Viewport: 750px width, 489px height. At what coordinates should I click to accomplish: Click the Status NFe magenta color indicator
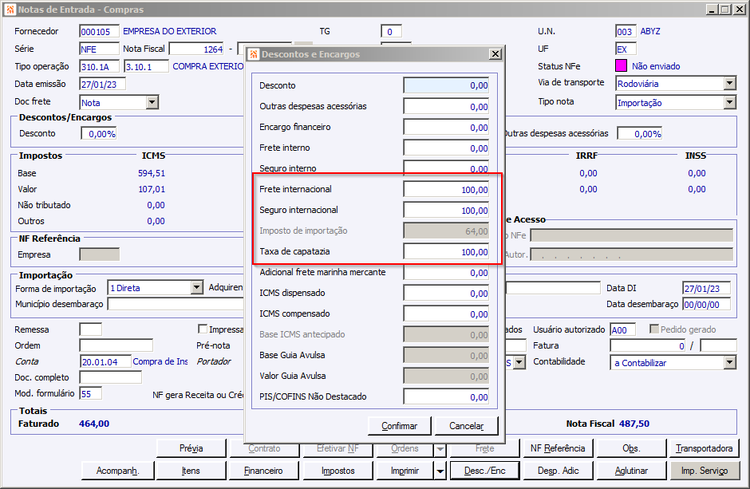[x=621, y=66]
